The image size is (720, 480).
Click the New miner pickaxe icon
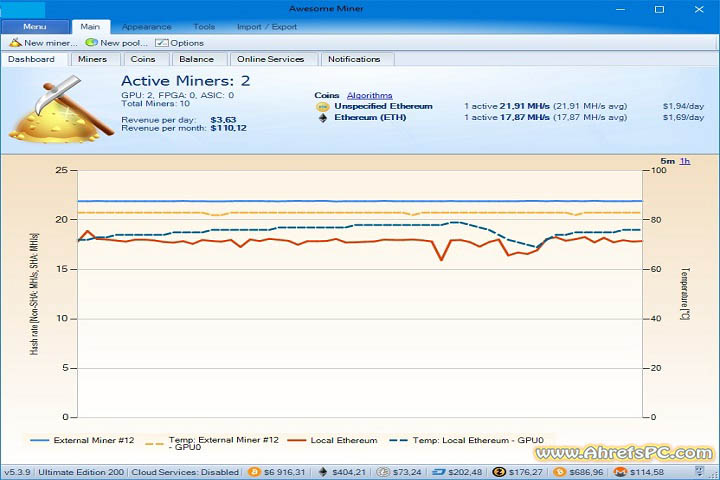pyautogui.click(x=16, y=42)
